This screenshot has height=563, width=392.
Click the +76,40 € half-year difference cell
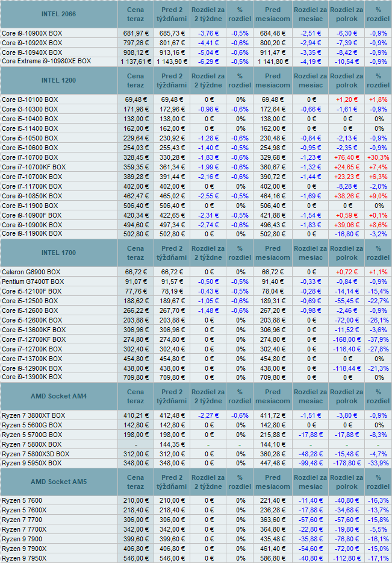point(347,157)
